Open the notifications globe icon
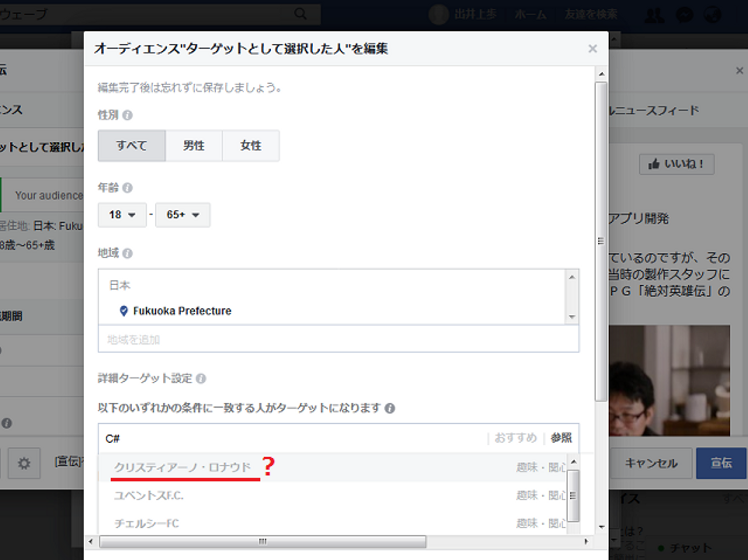 [x=713, y=15]
